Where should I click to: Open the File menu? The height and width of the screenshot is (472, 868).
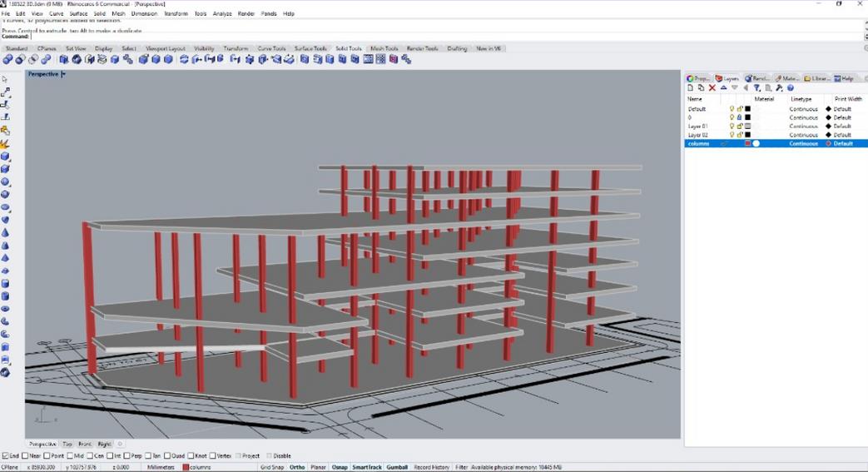pos(6,13)
